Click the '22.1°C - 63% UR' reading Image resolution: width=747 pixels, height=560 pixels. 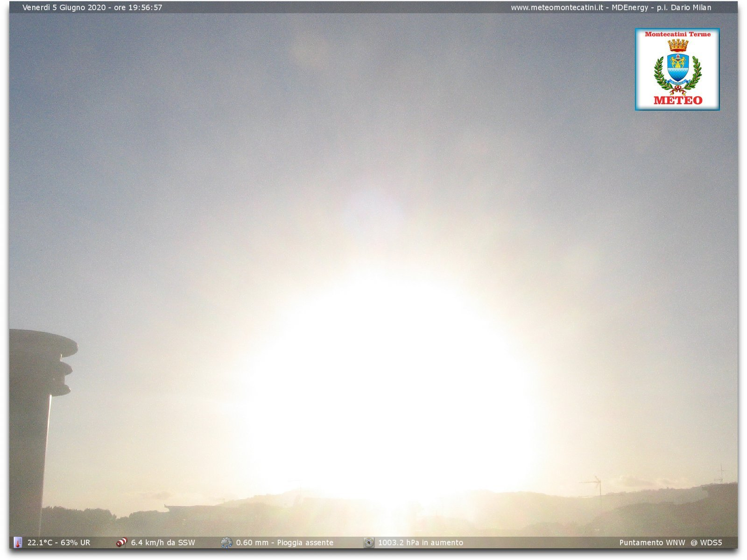pos(59,542)
